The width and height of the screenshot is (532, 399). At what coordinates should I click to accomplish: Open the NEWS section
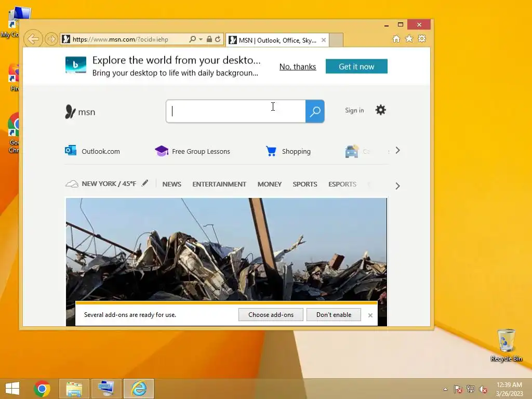pyautogui.click(x=171, y=184)
